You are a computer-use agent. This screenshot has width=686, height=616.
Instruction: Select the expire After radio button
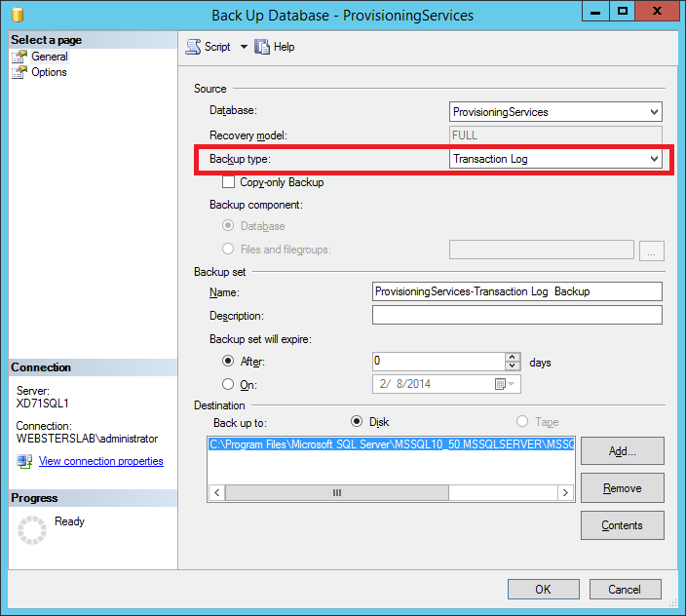[229, 362]
